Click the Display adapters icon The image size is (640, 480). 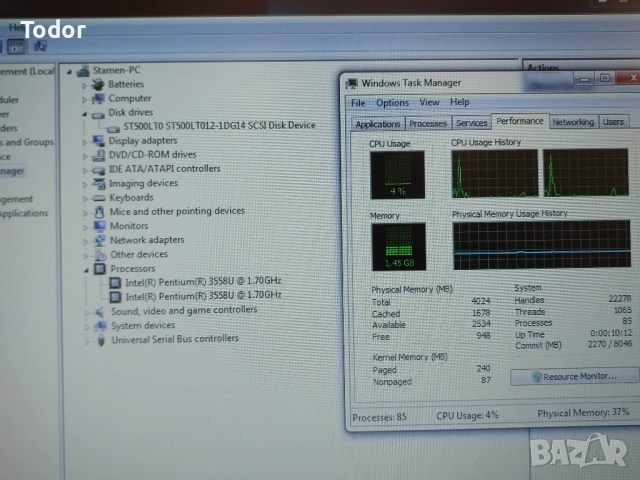[x=98, y=141]
